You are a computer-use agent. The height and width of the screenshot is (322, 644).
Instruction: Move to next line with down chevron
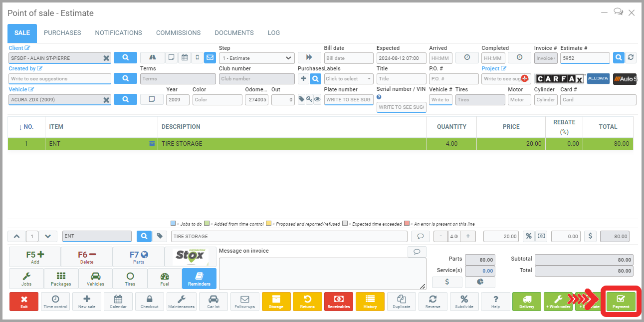[x=47, y=236]
